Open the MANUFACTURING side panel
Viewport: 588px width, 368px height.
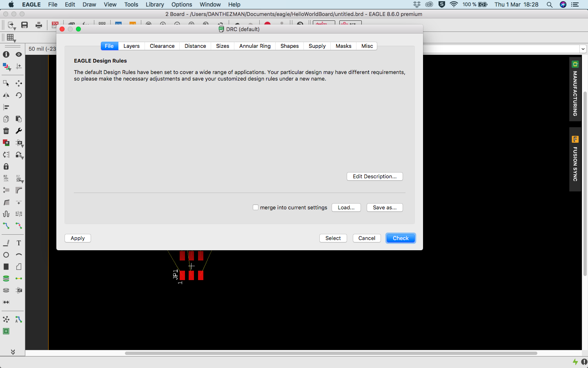tap(575, 89)
